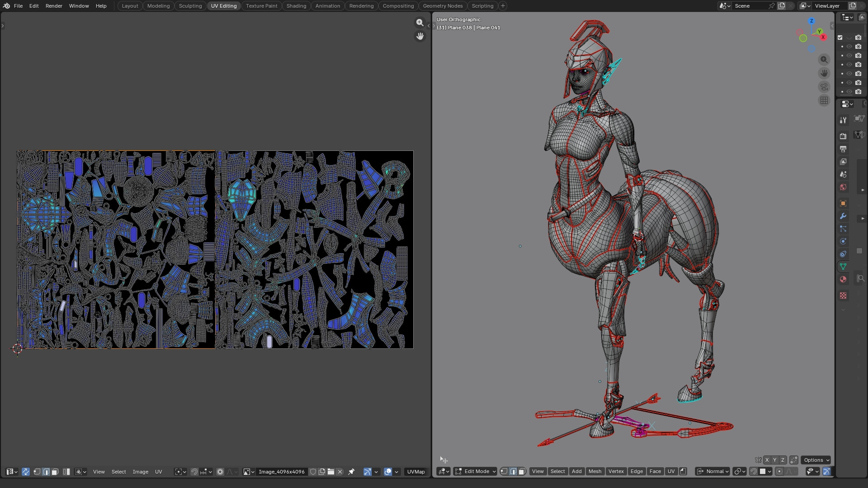Switch to camera view icon
Viewport: 868px width, 488px height.
[824, 87]
